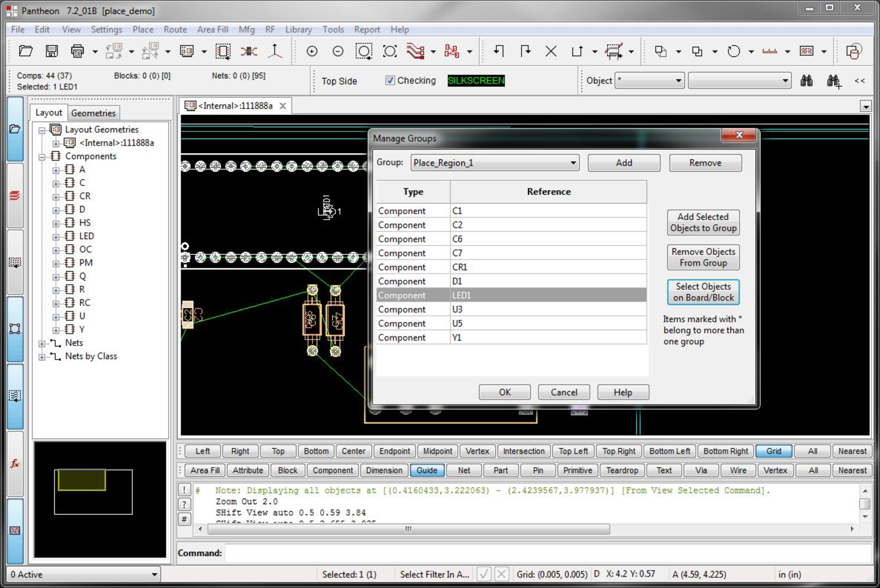The image size is (880, 588).
Task: Click the rotate circular arrow icon
Action: pyautogui.click(x=733, y=51)
